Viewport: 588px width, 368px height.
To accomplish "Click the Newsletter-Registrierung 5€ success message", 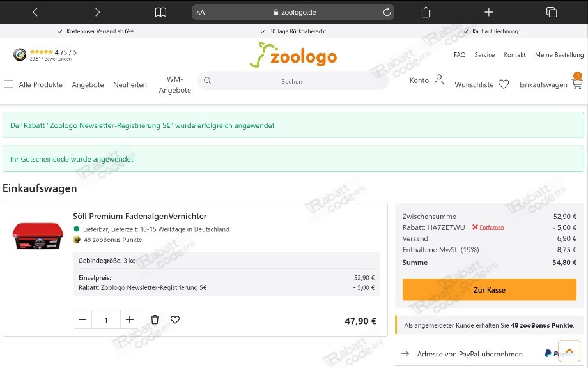I will (293, 125).
